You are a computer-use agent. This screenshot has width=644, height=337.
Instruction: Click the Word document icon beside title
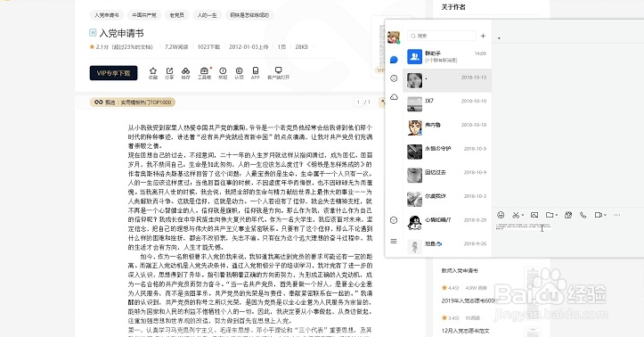tap(93, 32)
